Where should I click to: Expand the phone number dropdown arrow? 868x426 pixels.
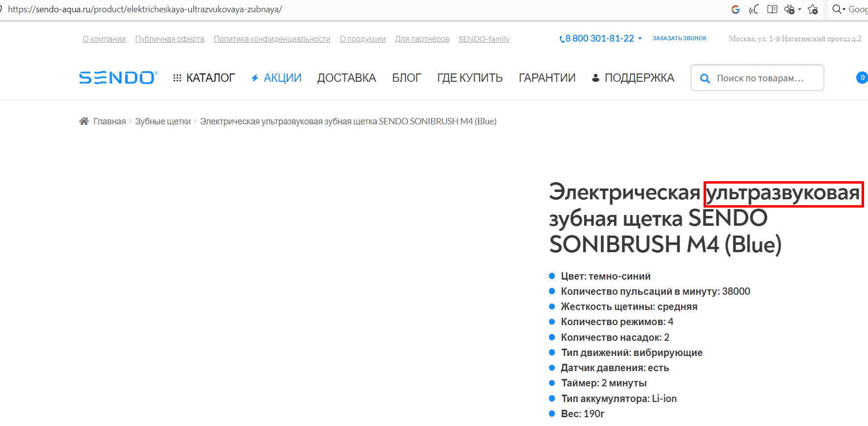click(x=640, y=39)
